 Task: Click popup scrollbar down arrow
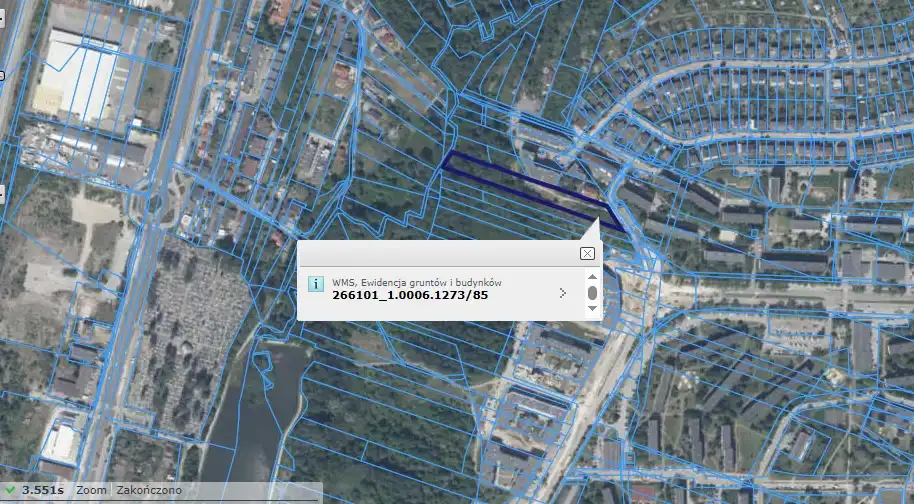pos(592,309)
